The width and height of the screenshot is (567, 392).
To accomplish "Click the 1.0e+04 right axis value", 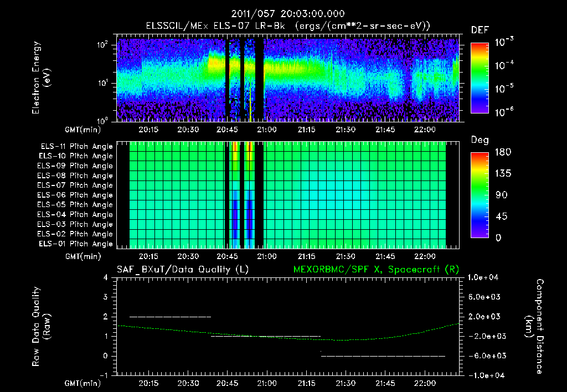I will coord(483,277).
